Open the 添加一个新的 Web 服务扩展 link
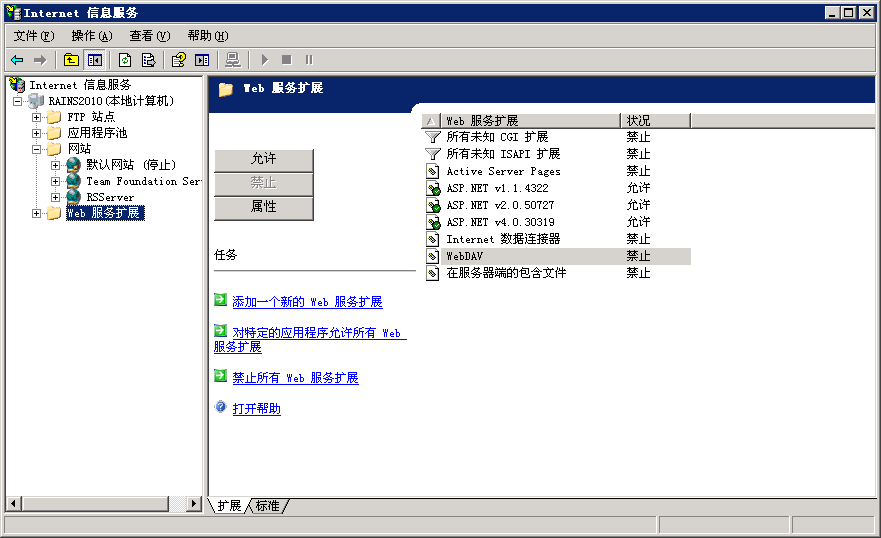Viewport: 881px width, 538px height. (307, 302)
